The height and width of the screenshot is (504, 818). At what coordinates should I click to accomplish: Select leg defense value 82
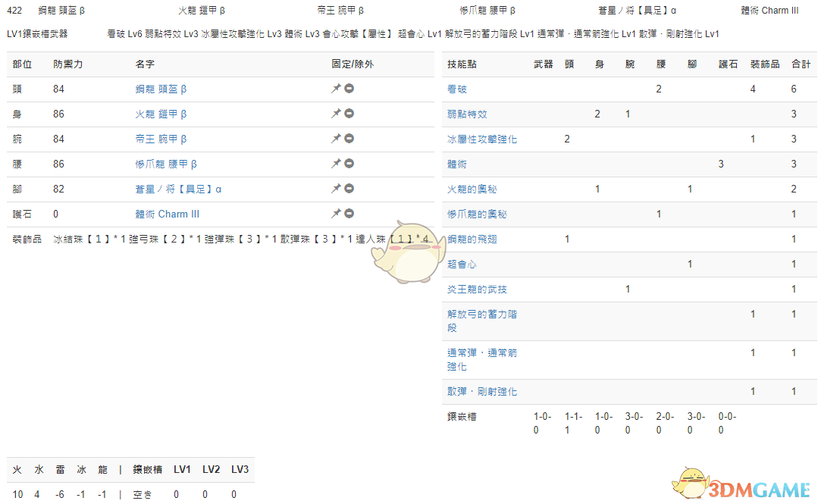tap(58, 189)
